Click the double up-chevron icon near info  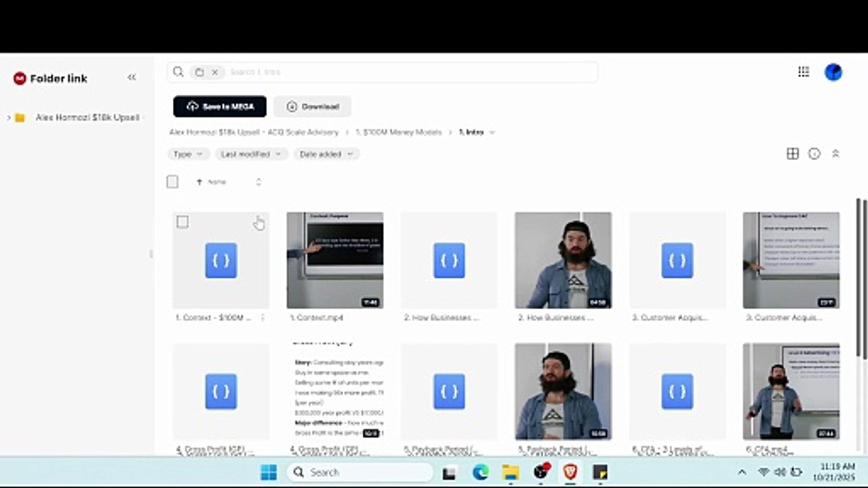point(835,154)
